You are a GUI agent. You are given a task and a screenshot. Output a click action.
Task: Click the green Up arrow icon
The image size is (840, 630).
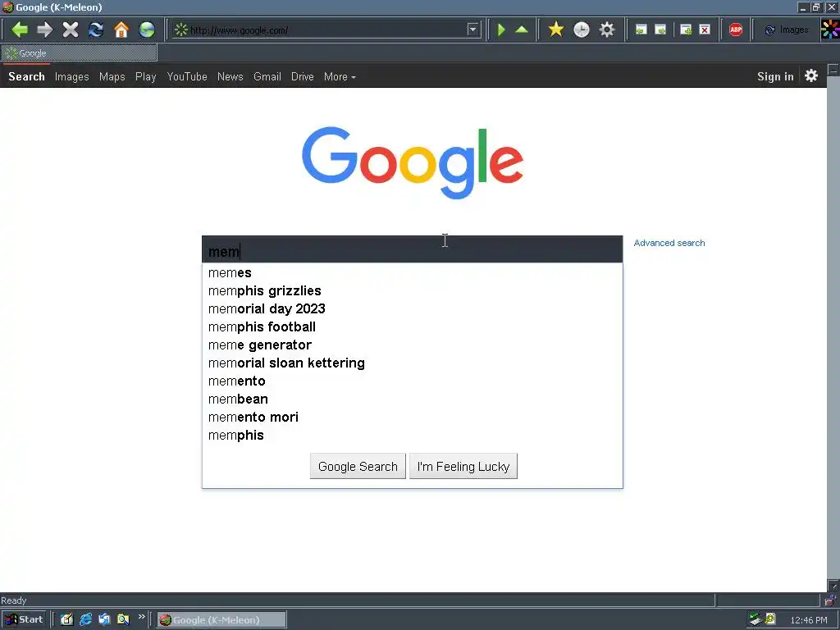click(522, 30)
